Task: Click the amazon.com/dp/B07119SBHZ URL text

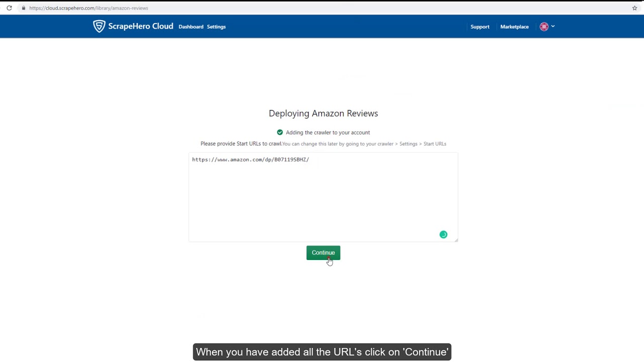Action: (251, 159)
